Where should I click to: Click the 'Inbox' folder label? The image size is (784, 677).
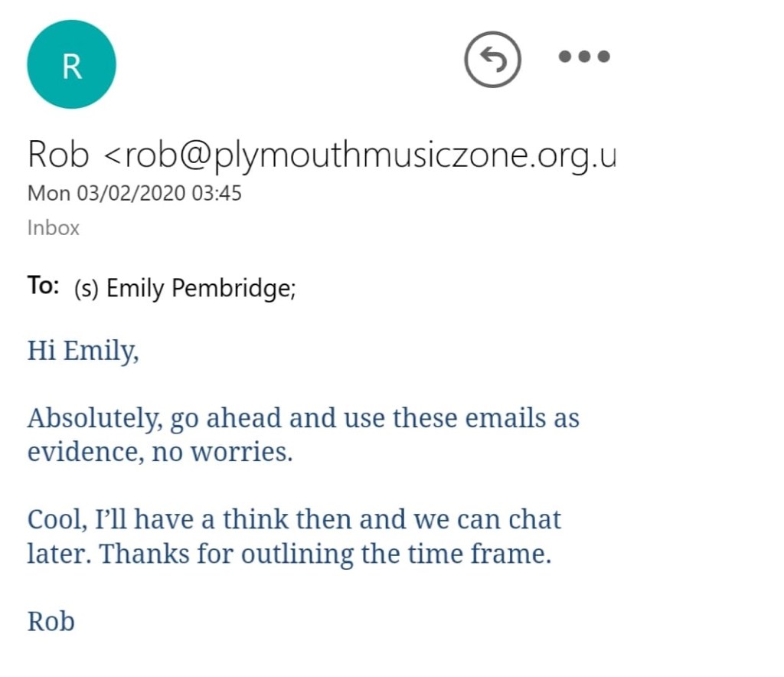[x=54, y=227]
